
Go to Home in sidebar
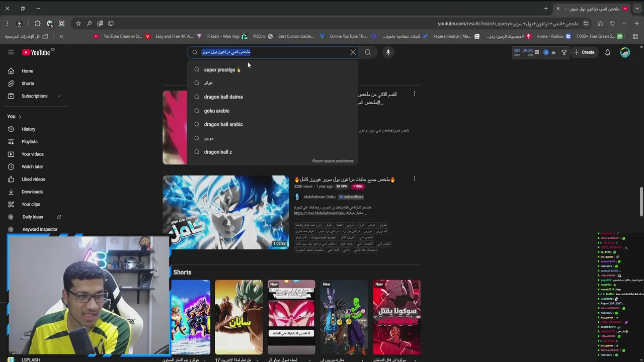[28, 71]
